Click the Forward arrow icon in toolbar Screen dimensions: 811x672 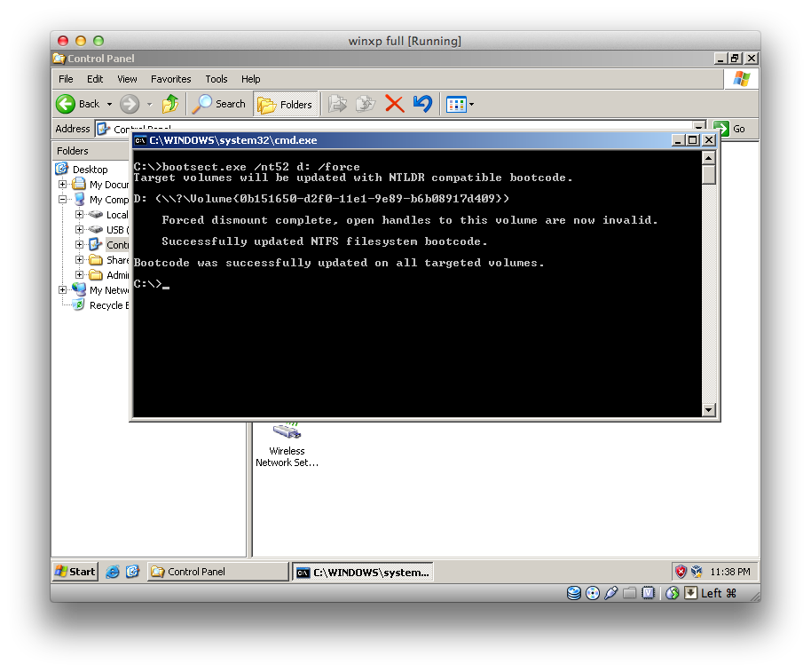[x=130, y=104]
